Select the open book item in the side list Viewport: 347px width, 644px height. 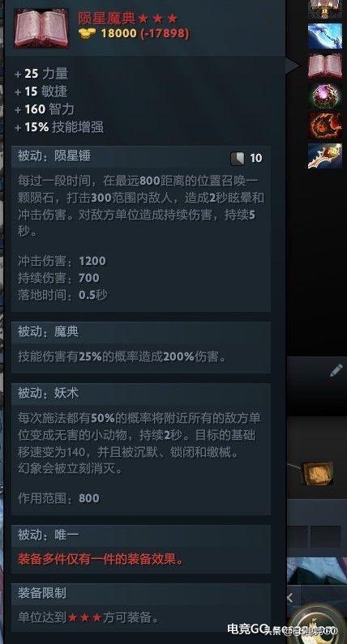tap(325, 66)
